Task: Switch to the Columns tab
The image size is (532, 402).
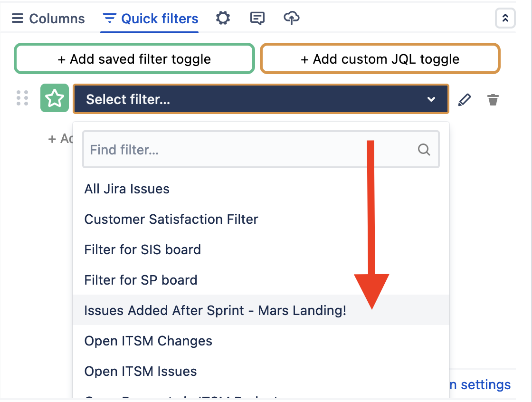Action: pos(48,19)
